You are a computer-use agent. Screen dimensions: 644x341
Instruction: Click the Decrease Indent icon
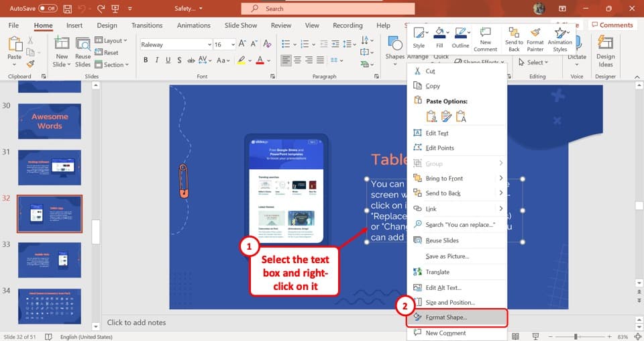[x=324, y=44]
